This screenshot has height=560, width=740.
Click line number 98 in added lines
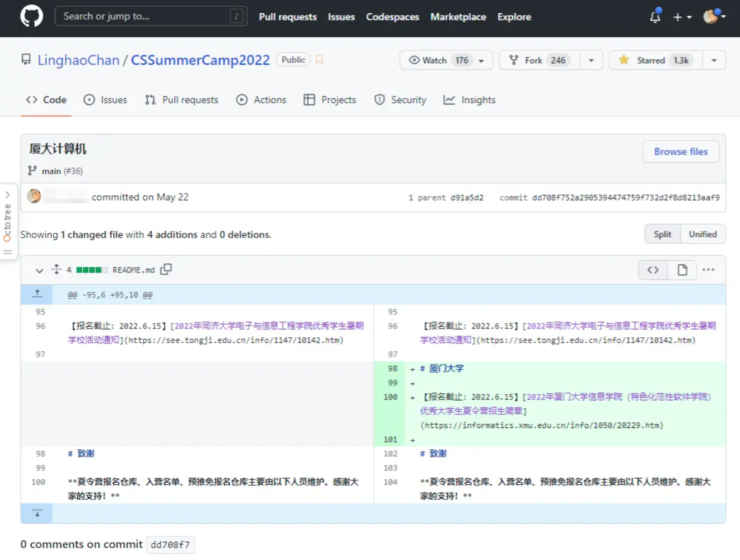pyautogui.click(x=392, y=368)
